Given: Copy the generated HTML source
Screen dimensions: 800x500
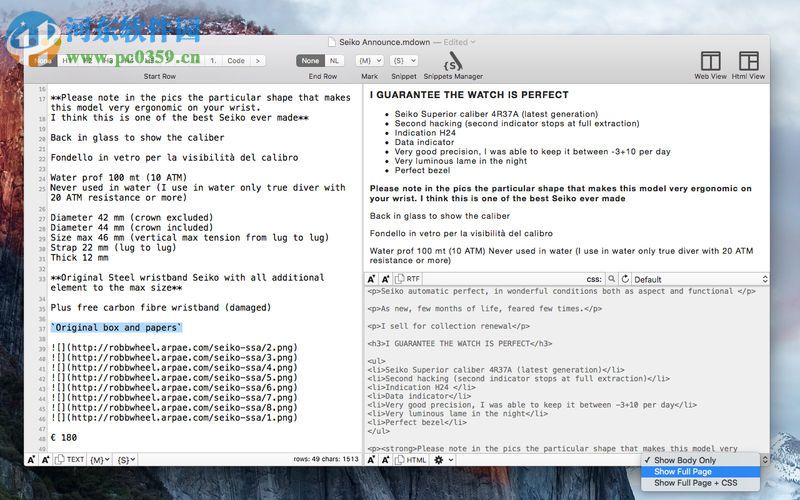Looking at the screenshot, I should pyautogui.click(x=411, y=460).
